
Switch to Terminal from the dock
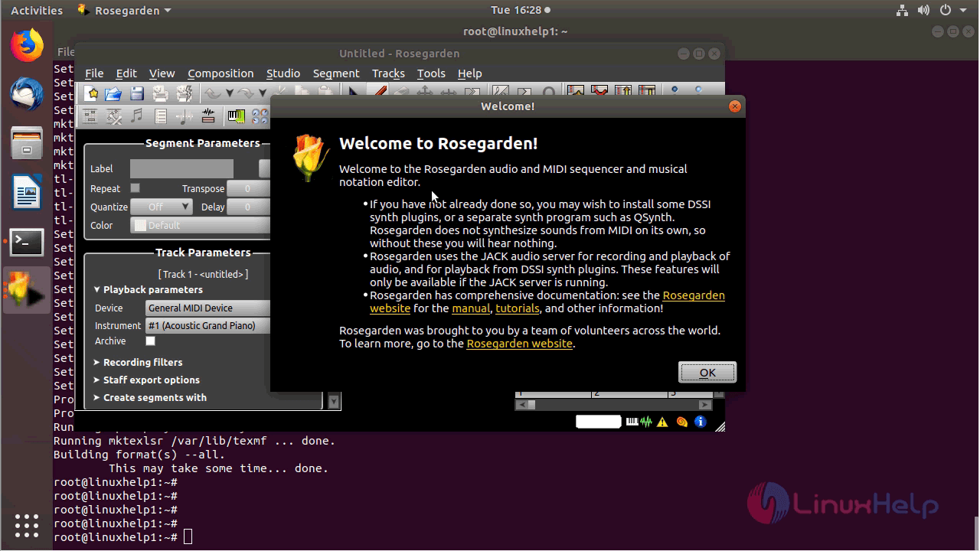pos(27,242)
